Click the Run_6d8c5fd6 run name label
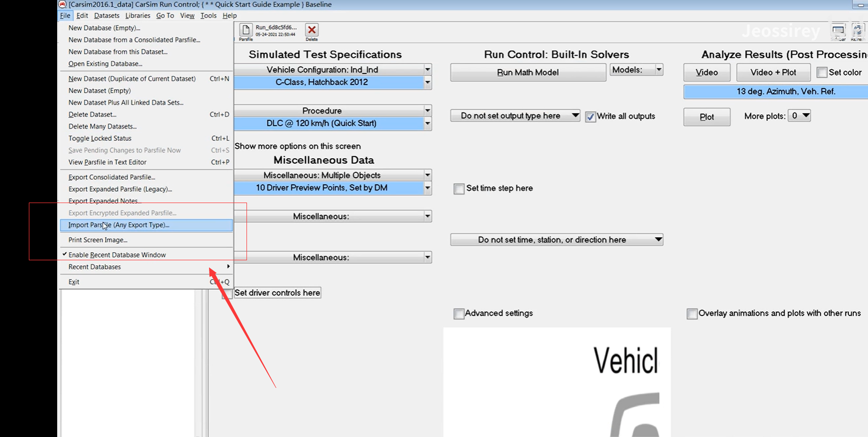This screenshot has width=868, height=437. [276, 27]
